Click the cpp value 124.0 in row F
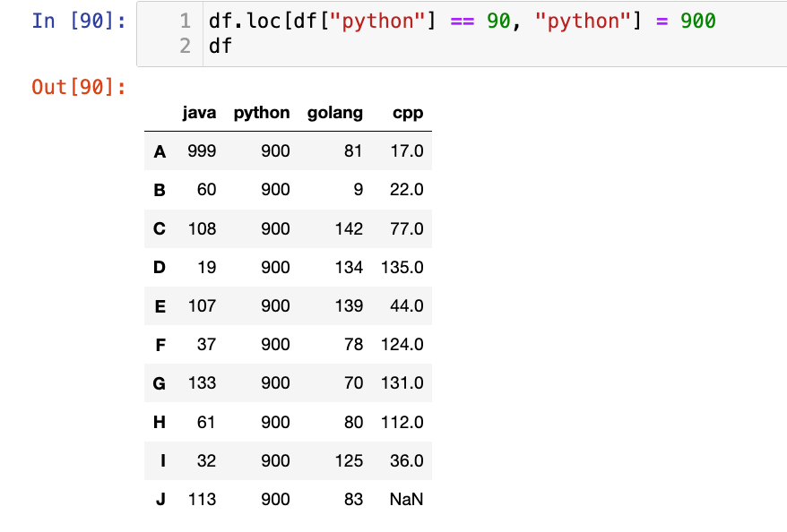Screen dimensions: 787x532 pos(402,345)
